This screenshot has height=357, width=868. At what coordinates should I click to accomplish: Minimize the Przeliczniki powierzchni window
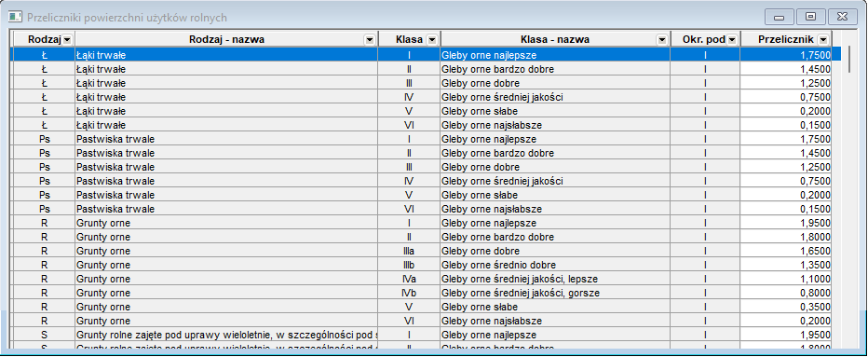point(779,17)
